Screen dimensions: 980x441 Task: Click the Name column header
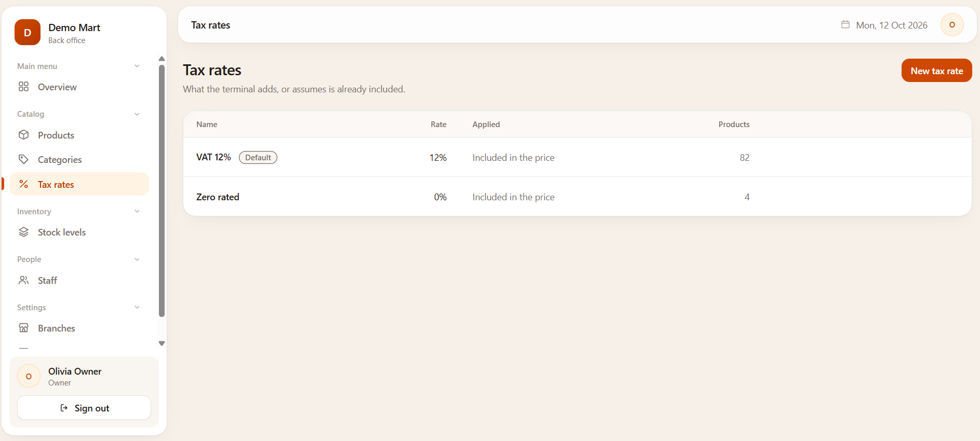pyautogui.click(x=207, y=124)
